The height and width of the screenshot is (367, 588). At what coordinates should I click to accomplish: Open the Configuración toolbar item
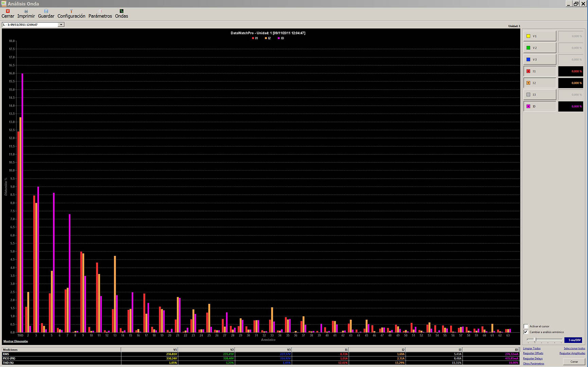click(x=71, y=14)
